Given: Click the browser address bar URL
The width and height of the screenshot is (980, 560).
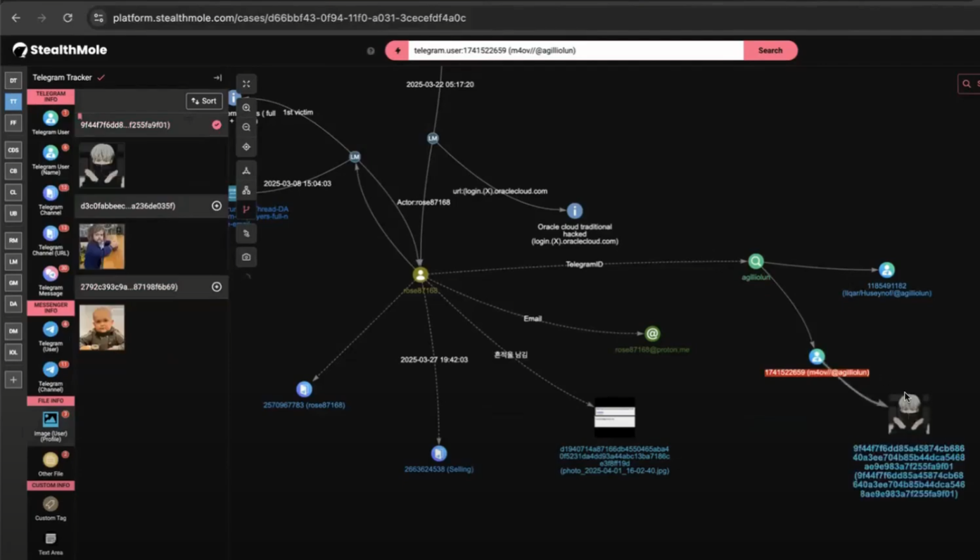Looking at the screenshot, I should click(x=289, y=18).
